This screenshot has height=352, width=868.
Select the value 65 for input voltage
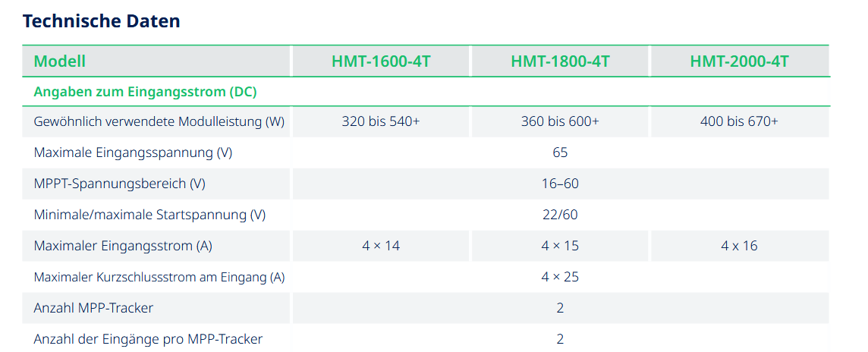[x=560, y=152]
